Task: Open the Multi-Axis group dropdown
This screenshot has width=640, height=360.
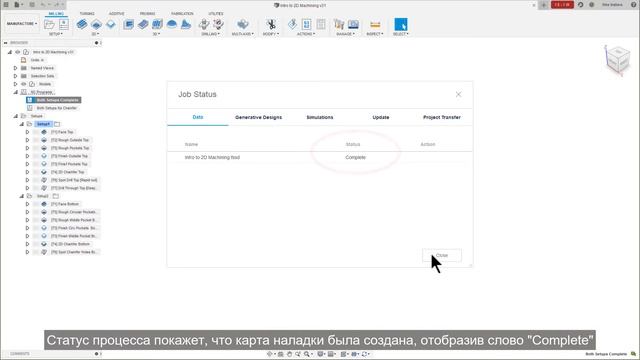Action: (x=243, y=34)
